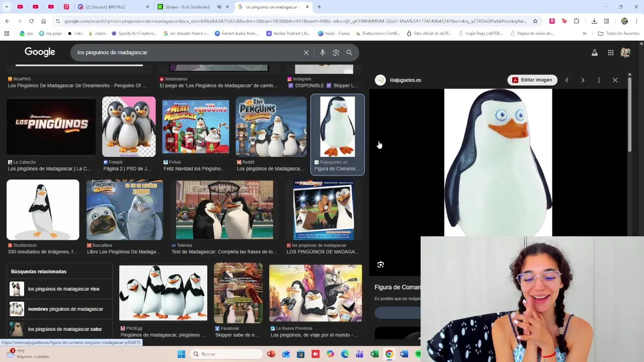Click the address bar URL

295,21
